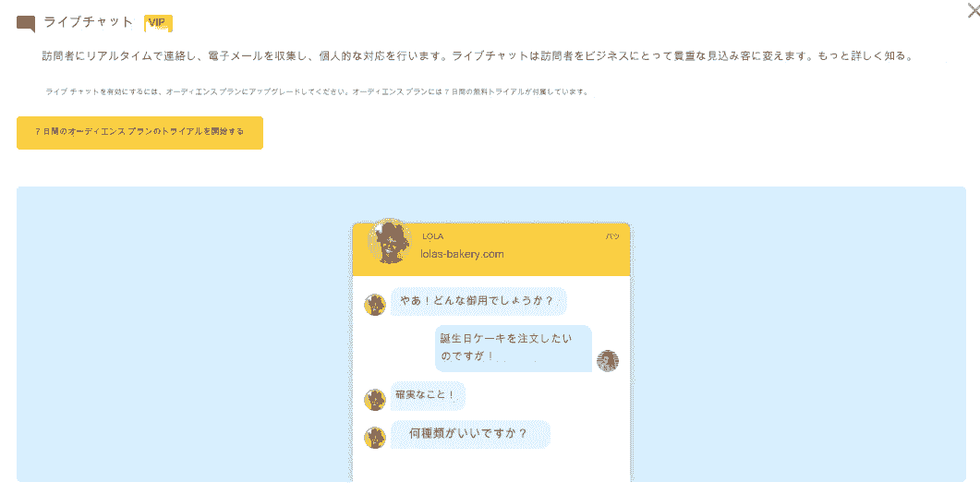Start the 7-day Audience plan trial
Viewport: 980px width, 494px height.
pyautogui.click(x=139, y=132)
